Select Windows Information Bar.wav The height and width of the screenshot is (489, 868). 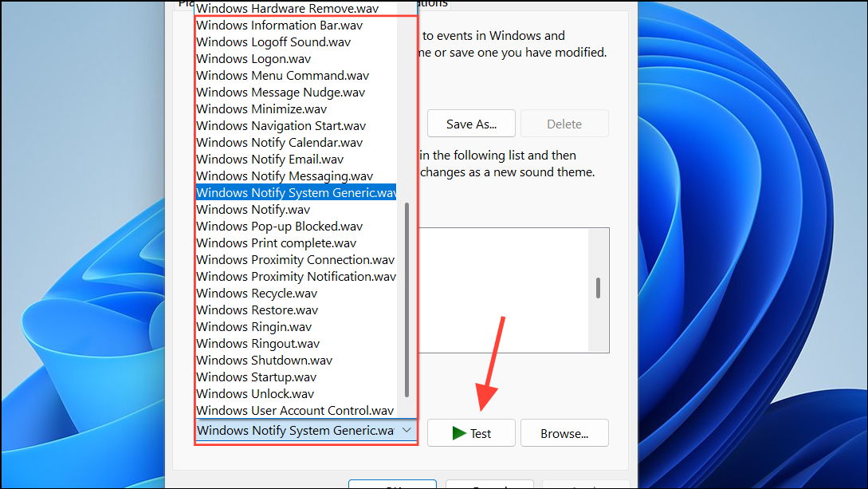coord(297,26)
